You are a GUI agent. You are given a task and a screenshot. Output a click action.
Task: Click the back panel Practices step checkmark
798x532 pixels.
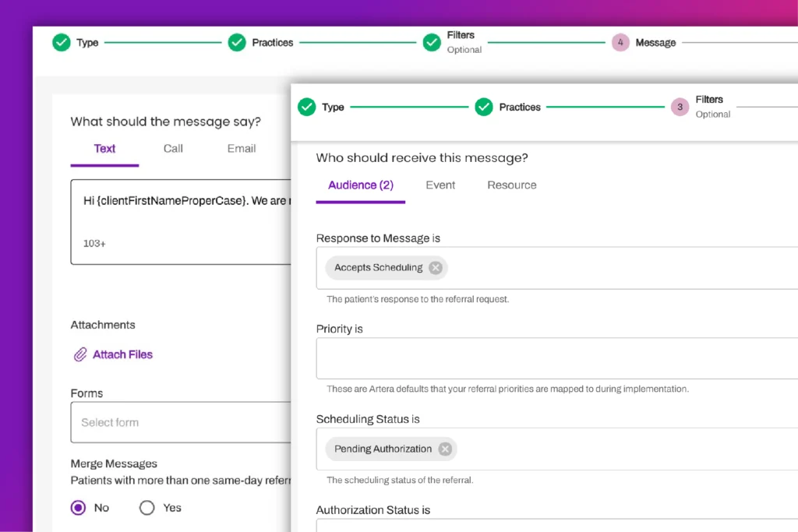237,43
